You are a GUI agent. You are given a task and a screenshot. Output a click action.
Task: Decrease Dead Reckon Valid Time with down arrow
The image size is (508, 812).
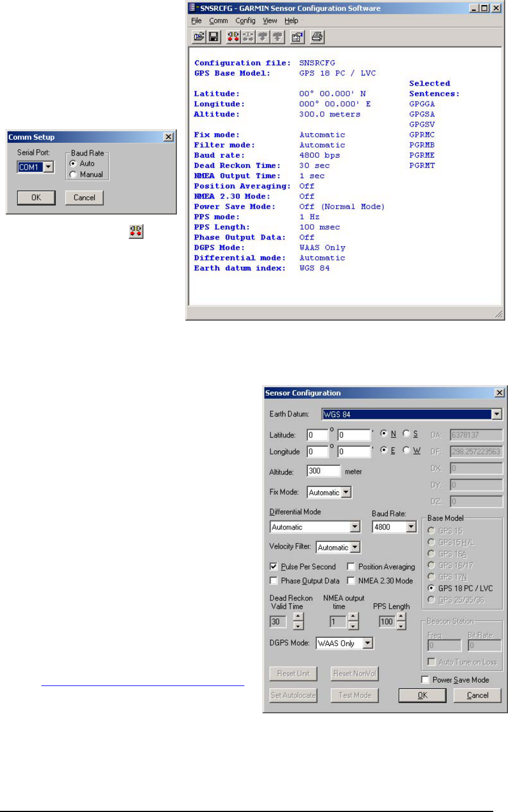pyautogui.click(x=299, y=625)
